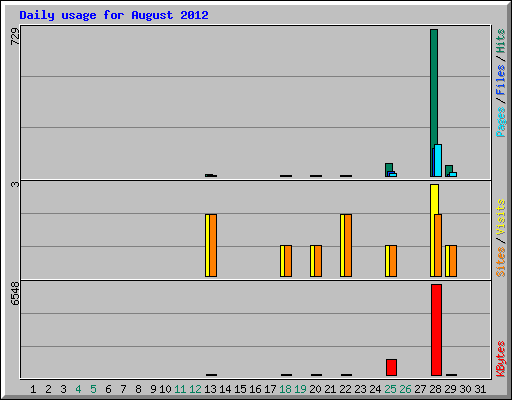512x400 pixels.
Task: Click the yellow Visits bar for day 28
Action: point(434,199)
